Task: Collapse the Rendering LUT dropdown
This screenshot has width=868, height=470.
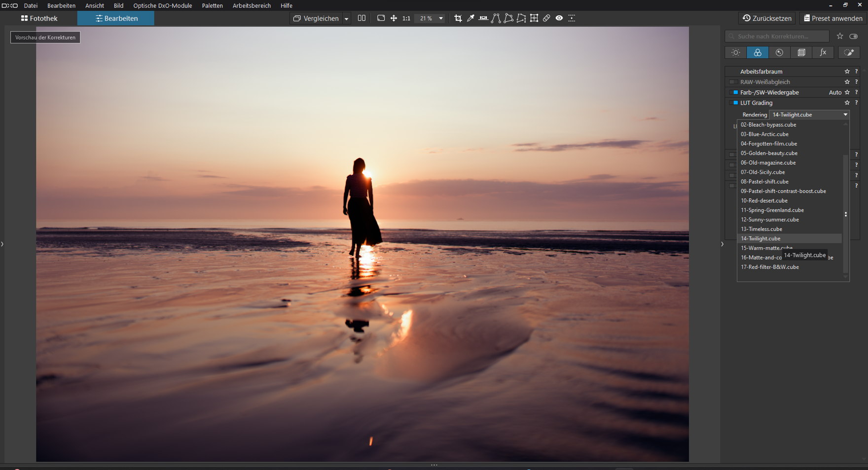Action: click(845, 115)
